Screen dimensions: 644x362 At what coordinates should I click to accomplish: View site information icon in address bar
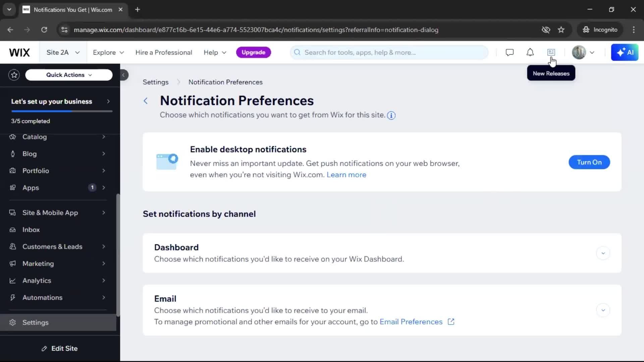click(x=64, y=30)
